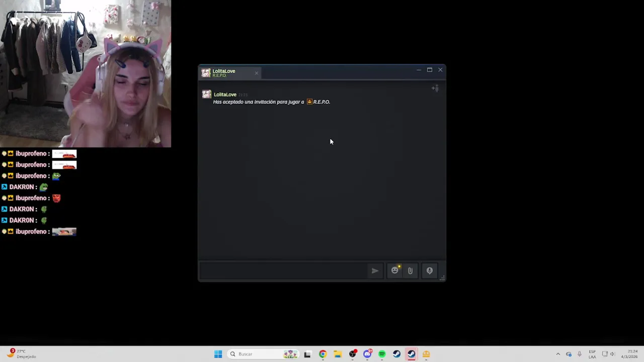Image resolution: width=644 pixels, height=362 pixels.
Task: Open Discord from the taskbar
Action: [367, 354]
